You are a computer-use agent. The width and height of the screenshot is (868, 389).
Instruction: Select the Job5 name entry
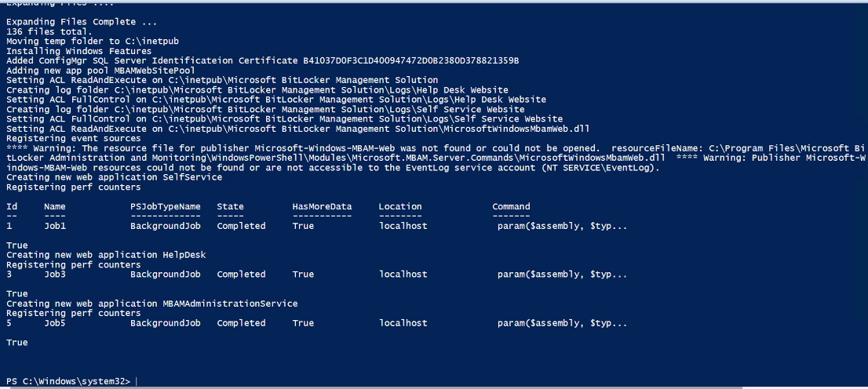coord(55,322)
